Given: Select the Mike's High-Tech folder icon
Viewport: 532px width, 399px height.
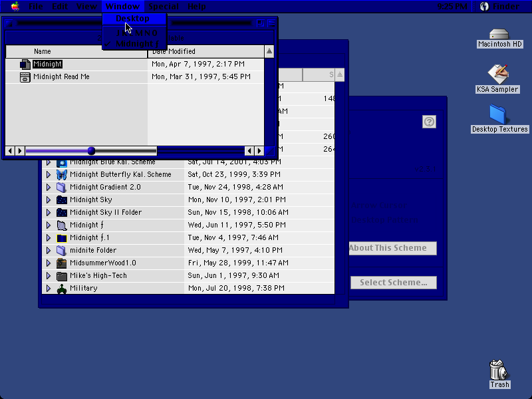Looking at the screenshot, I should coord(61,276).
